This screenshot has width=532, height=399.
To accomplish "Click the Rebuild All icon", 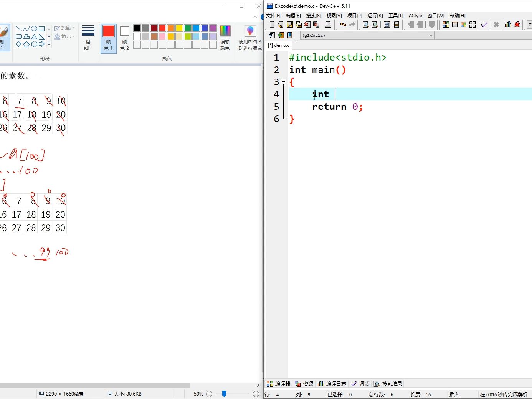I will pos(473,25).
